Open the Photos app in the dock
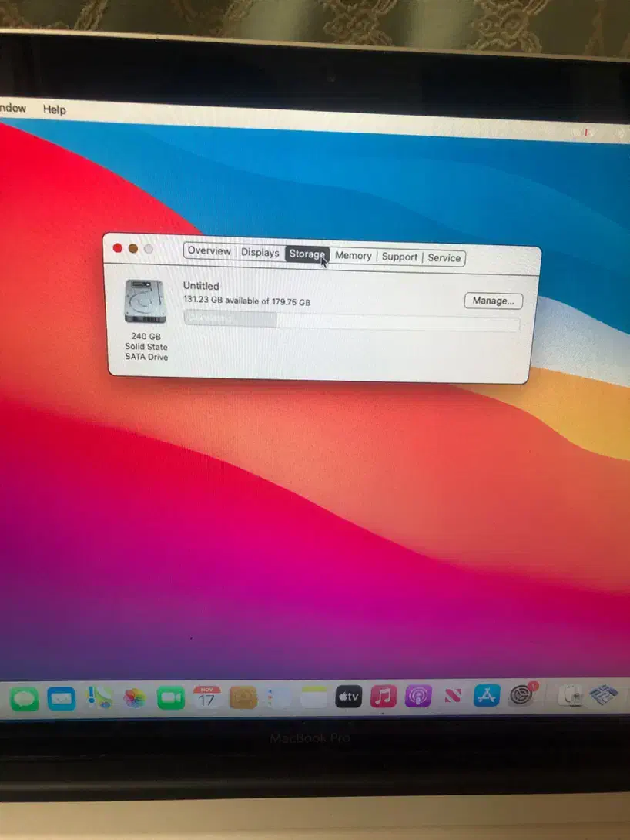 click(x=135, y=699)
